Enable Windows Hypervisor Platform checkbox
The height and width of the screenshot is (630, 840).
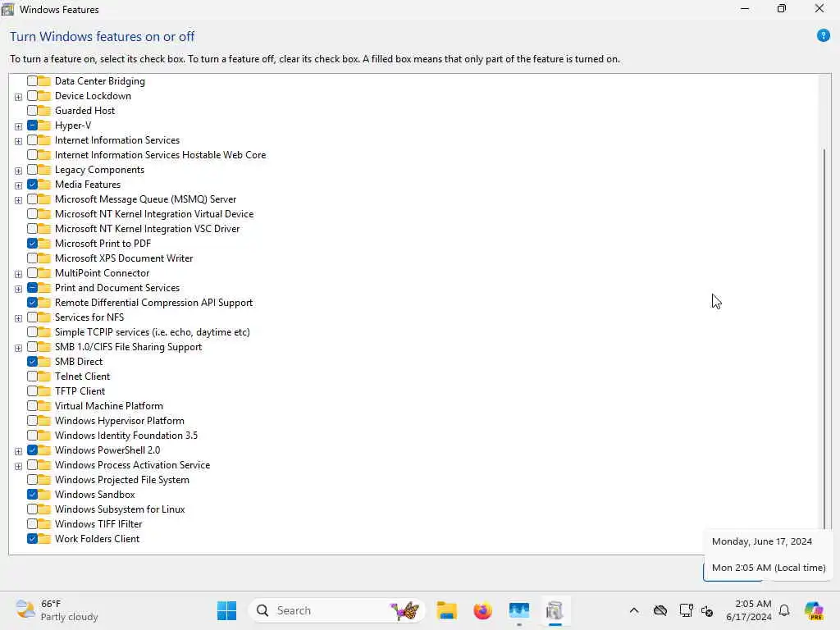click(32, 421)
